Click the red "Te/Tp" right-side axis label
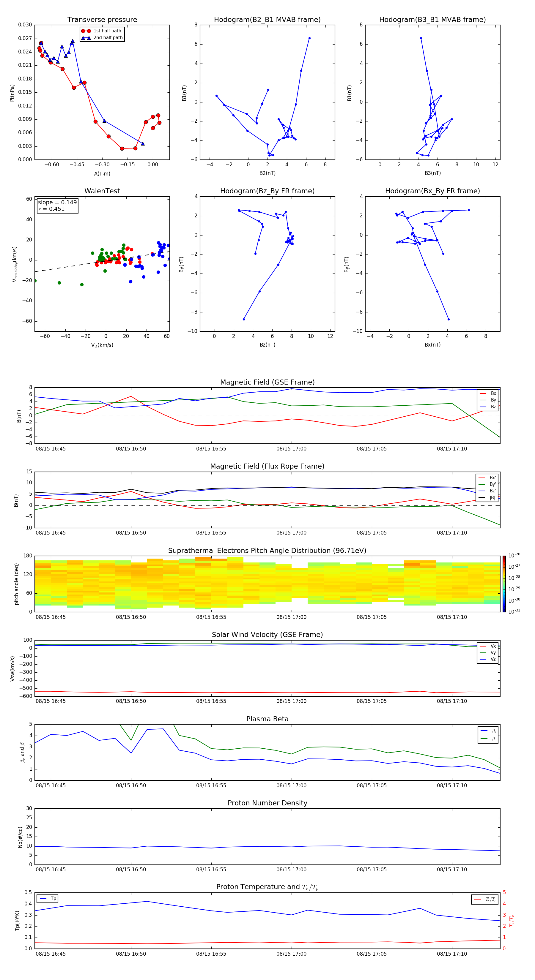This screenshot has height=980, width=535. 512,921
